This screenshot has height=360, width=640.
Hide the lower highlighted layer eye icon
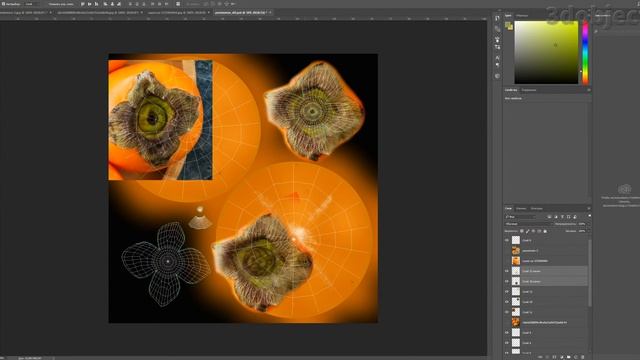coord(507,281)
